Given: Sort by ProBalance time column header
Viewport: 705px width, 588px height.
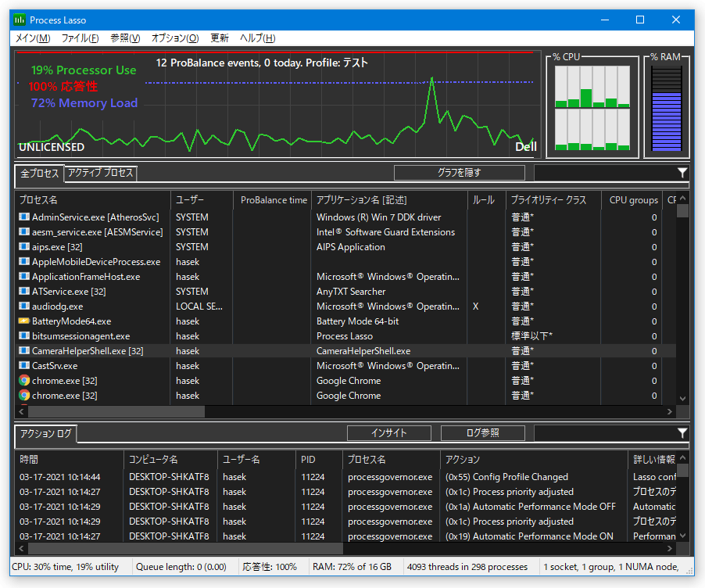Looking at the screenshot, I should pyautogui.click(x=273, y=199).
